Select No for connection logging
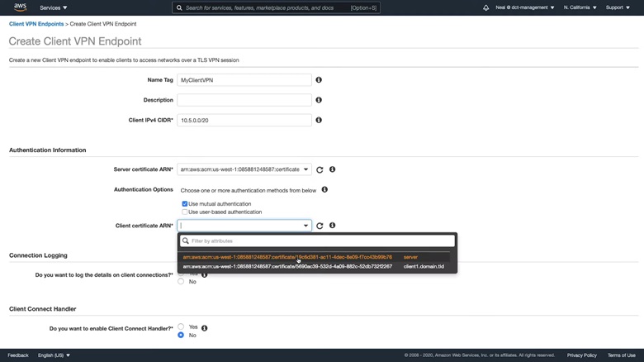The width and height of the screenshot is (644, 362). pyautogui.click(x=181, y=281)
